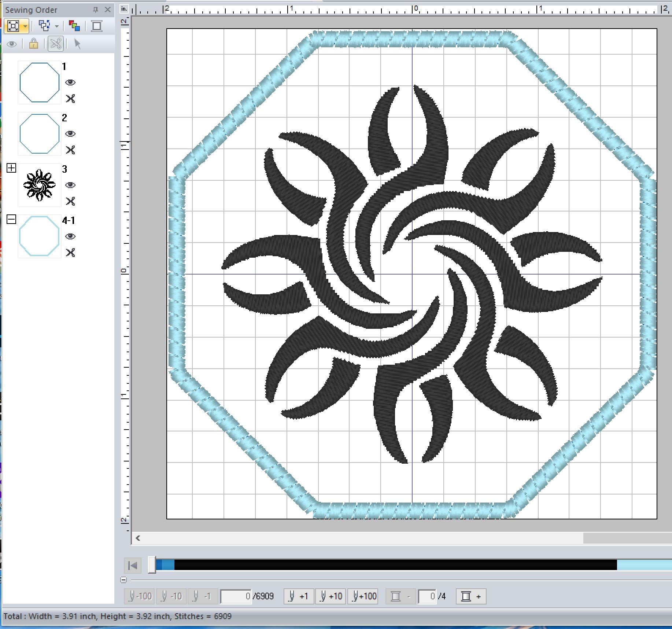Expand object 3 in the sewing order
This screenshot has width=672, height=629.
click(x=11, y=168)
